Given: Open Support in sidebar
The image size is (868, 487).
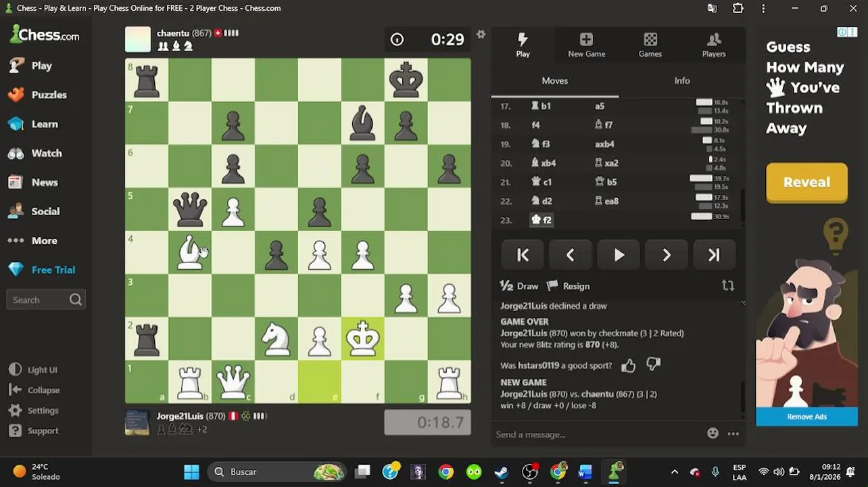Looking at the screenshot, I should pos(34,431).
